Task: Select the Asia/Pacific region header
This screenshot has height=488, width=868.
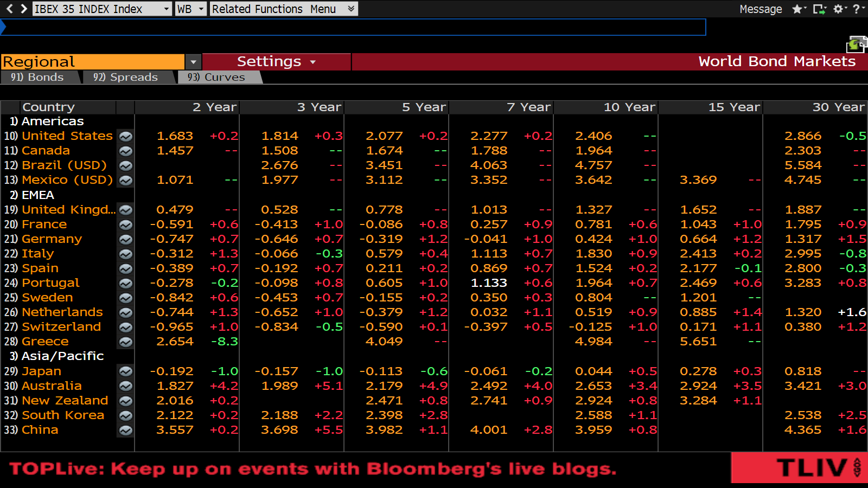Action: click(x=62, y=356)
